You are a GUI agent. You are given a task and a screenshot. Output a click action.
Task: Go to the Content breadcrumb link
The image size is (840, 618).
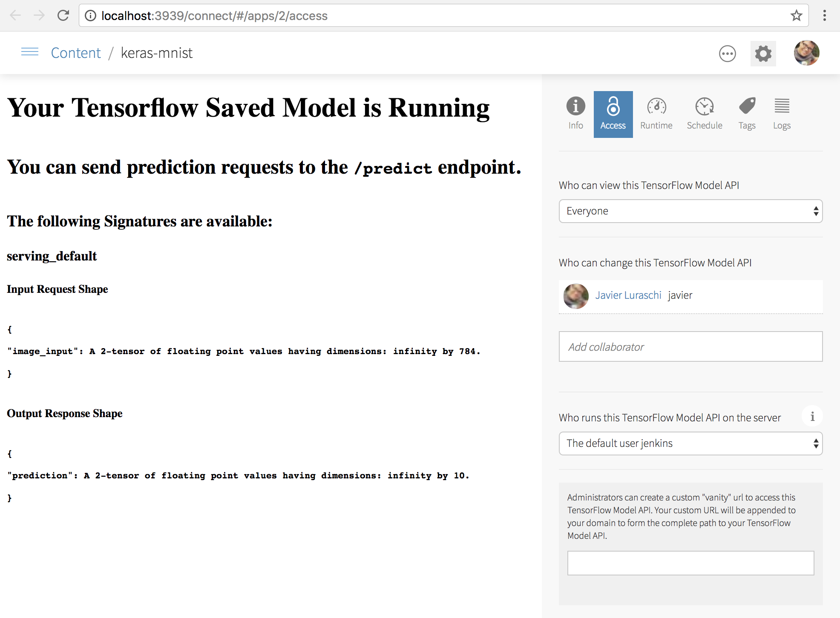(76, 53)
